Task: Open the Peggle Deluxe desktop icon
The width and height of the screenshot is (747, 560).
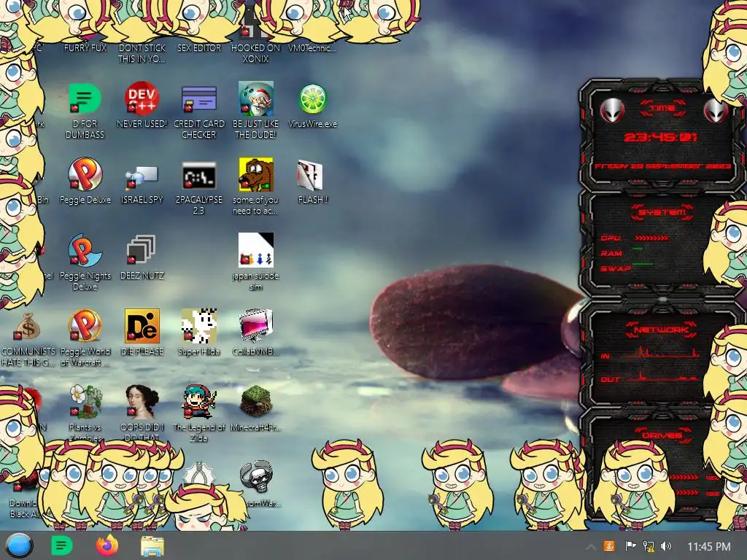Action: tap(85, 175)
